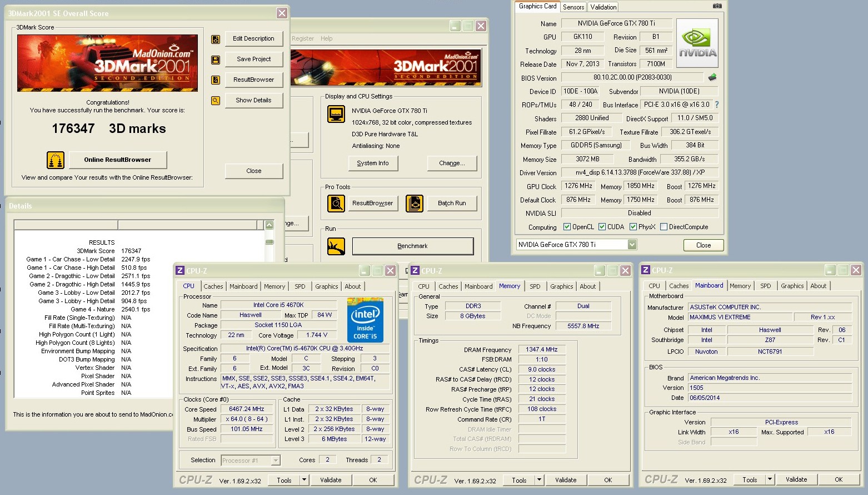Viewport: 868px width, 495px height.
Task: Click the Bus Interface question mark
Action: click(717, 105)
